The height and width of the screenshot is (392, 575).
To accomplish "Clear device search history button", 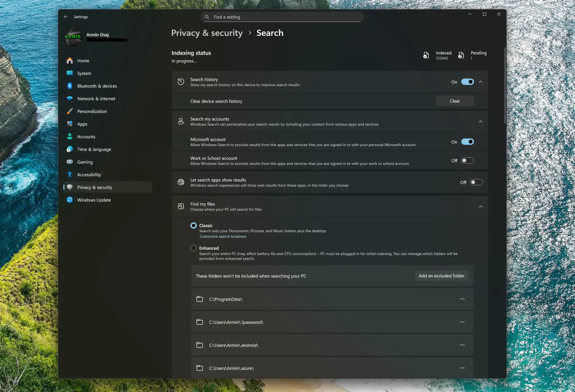I will click(455, 101).
